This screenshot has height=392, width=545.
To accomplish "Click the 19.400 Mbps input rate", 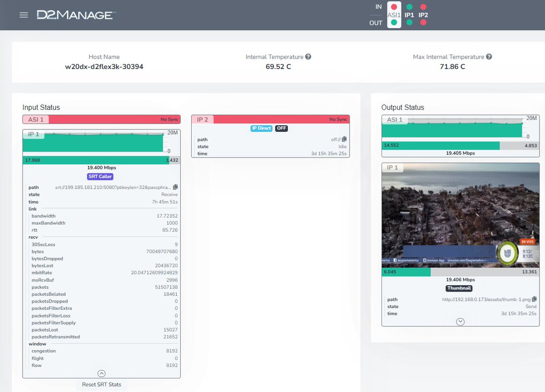I will (102, 168).
